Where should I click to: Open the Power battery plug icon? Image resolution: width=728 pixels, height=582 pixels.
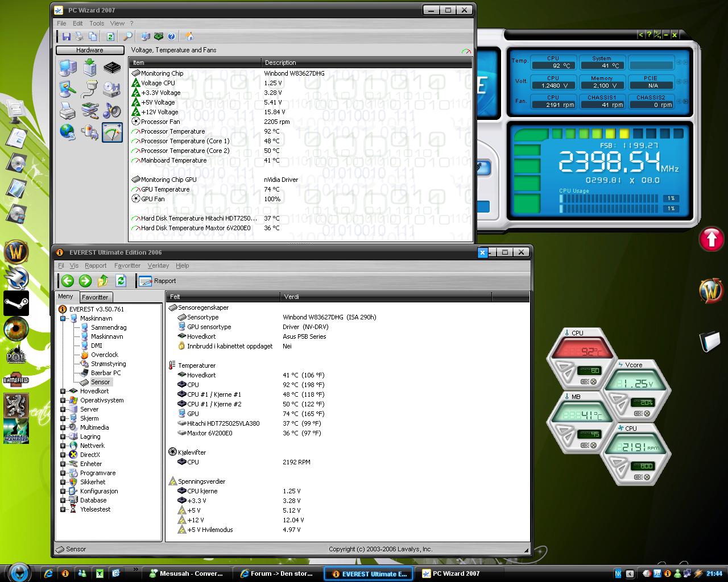coord(90,132)
